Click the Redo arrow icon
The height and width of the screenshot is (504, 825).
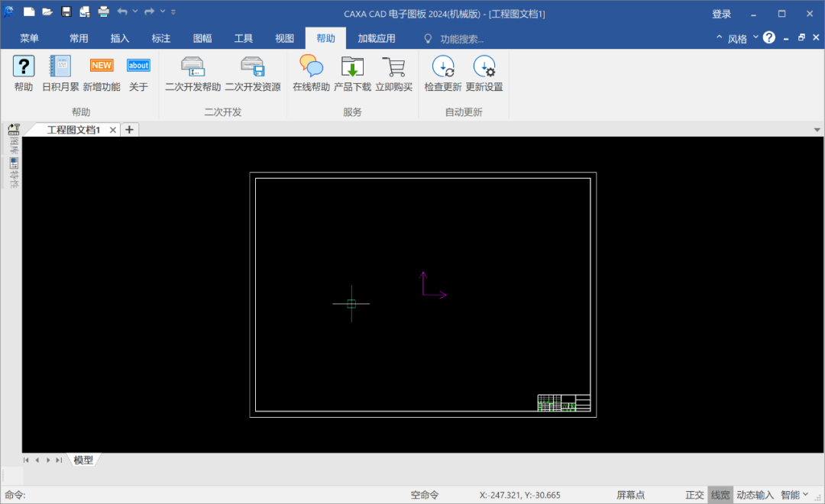(x=150, y=11)
